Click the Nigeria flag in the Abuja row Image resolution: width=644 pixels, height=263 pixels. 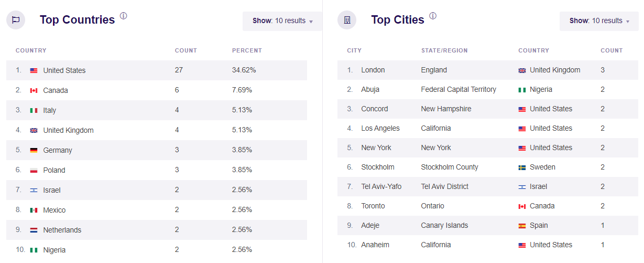522,90
